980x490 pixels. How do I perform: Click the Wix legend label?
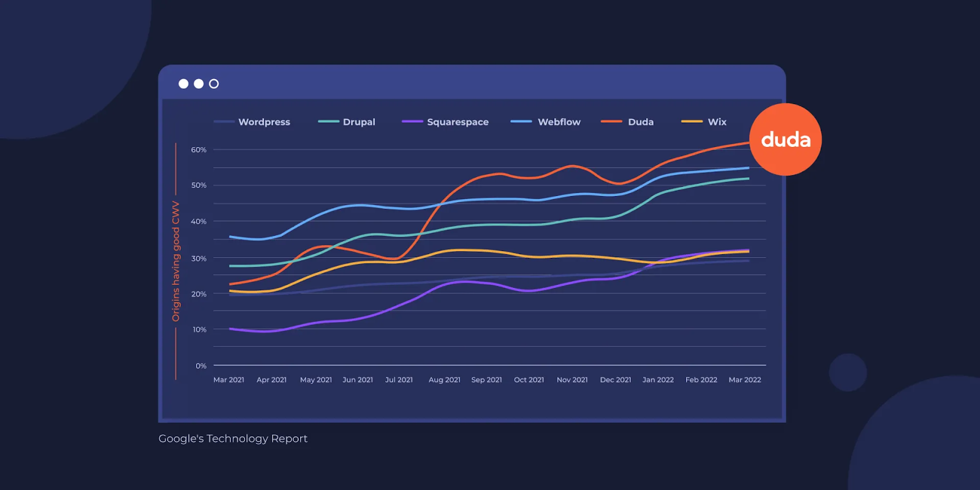pyautogui.click(x=717, y=122)
